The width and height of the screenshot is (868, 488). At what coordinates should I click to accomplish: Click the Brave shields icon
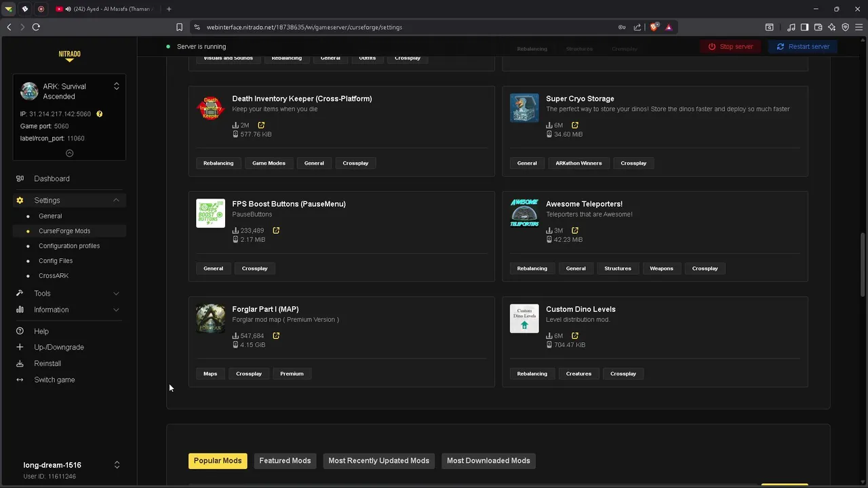click(x=654, y=27)
